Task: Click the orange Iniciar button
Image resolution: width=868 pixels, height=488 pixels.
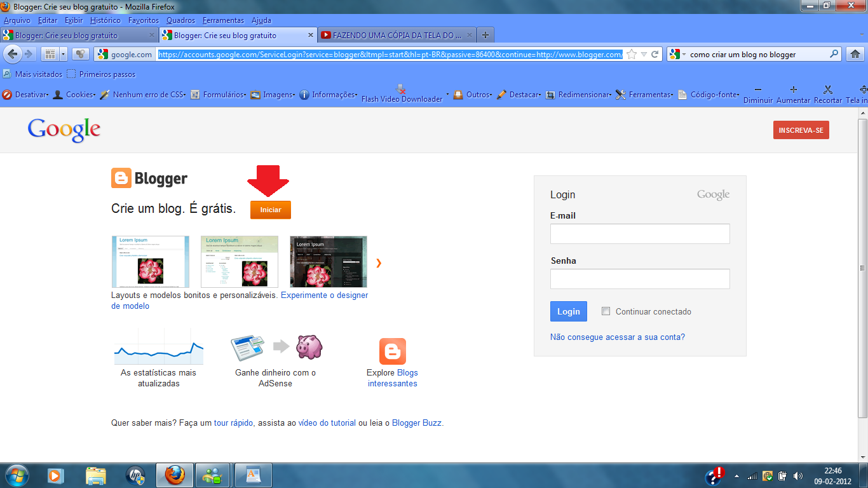Action: (271, 210)
